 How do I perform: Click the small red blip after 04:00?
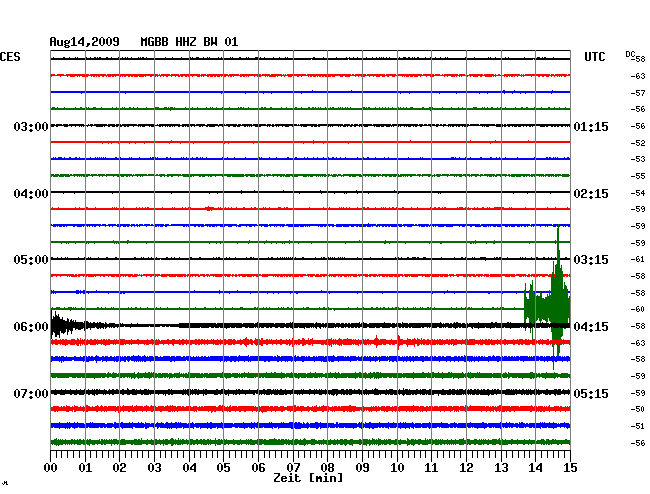point(210,208)
